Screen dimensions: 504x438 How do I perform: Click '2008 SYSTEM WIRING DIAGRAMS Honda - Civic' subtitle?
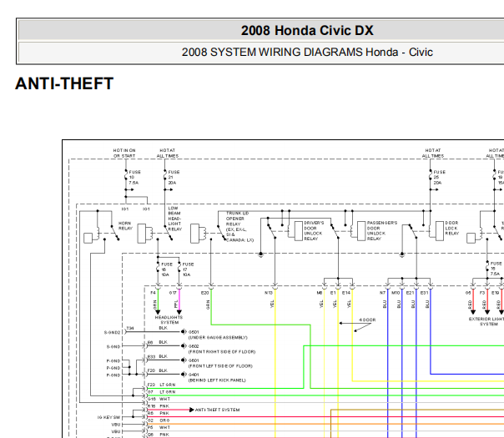click(x=307, y=52)
